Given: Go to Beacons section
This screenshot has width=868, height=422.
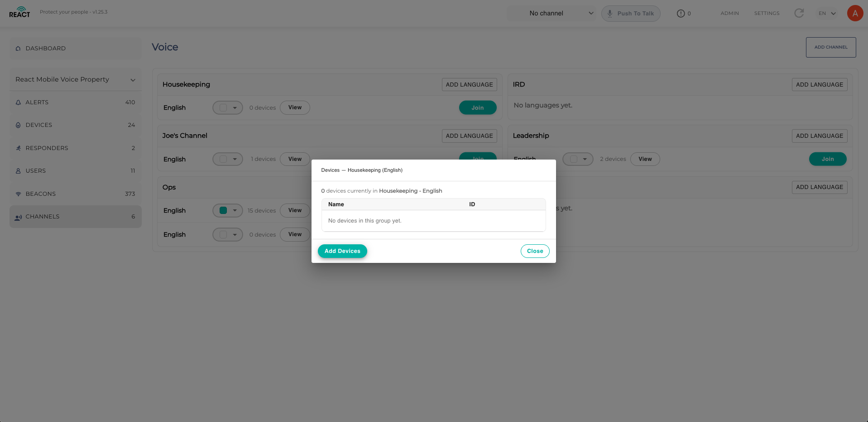Looking at the screenshot, I should [76, 194].
